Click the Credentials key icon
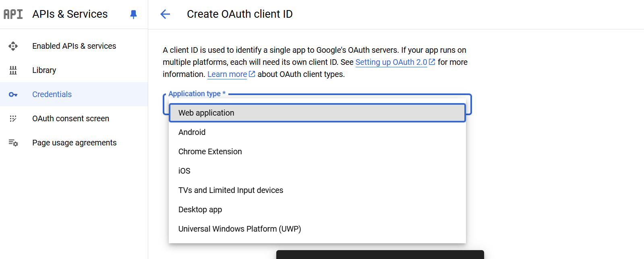This screenshot has height=259, width=644. pyautogui.click(x=13, y=94)
